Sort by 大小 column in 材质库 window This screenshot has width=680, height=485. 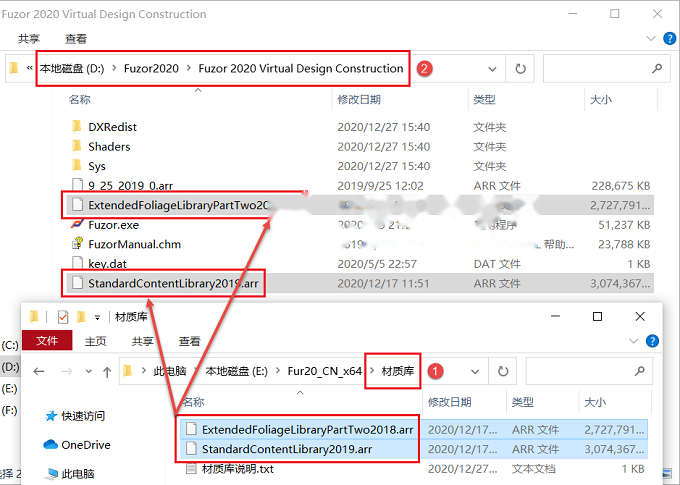[x=595, y=402]
